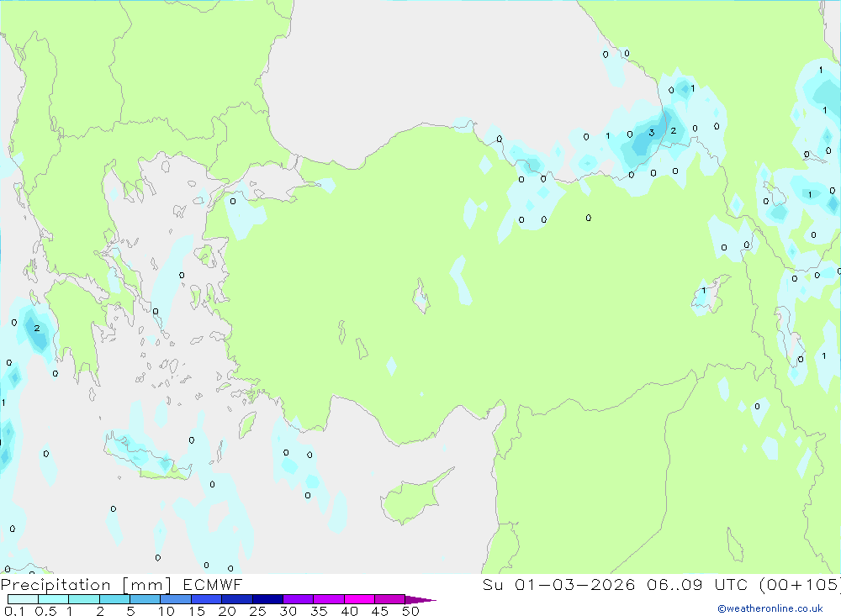
Task: Click the 35–40 mm purple legend swatch
Action: click(329, 599)
